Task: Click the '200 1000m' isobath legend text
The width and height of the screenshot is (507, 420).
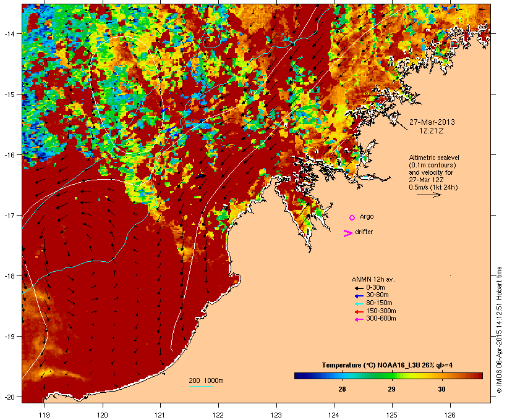Action: 206,380
